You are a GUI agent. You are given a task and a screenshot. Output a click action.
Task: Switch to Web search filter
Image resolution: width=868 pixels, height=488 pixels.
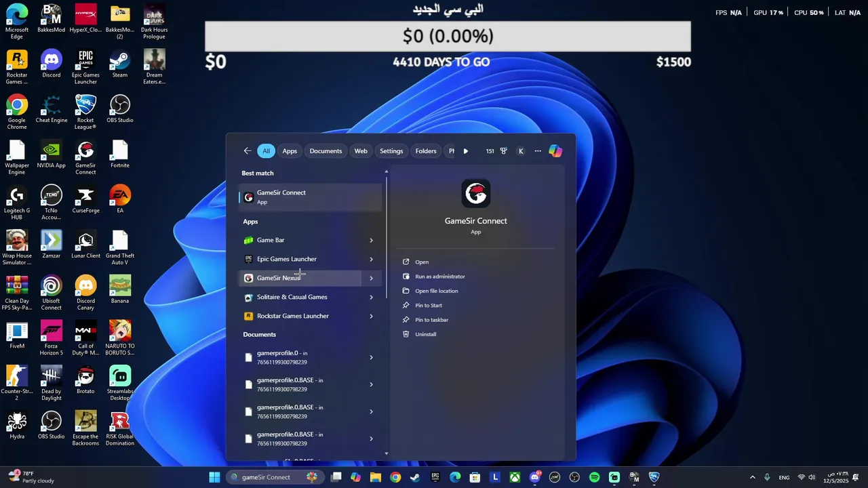click(361, 151)
